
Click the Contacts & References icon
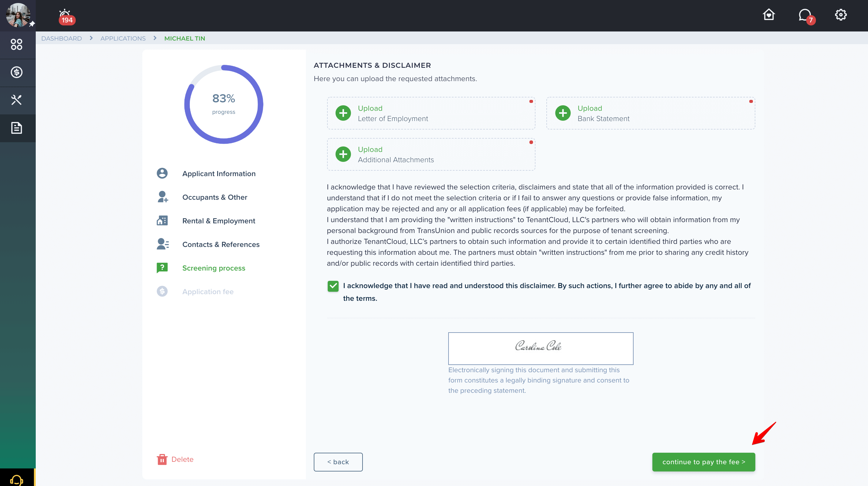tap(163, 244)
